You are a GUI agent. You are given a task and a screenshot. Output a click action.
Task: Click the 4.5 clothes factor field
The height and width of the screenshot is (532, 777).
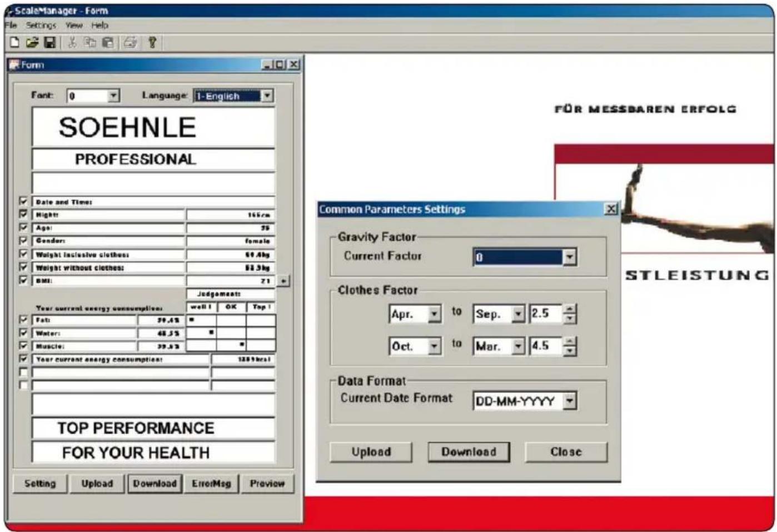(546, 346)
